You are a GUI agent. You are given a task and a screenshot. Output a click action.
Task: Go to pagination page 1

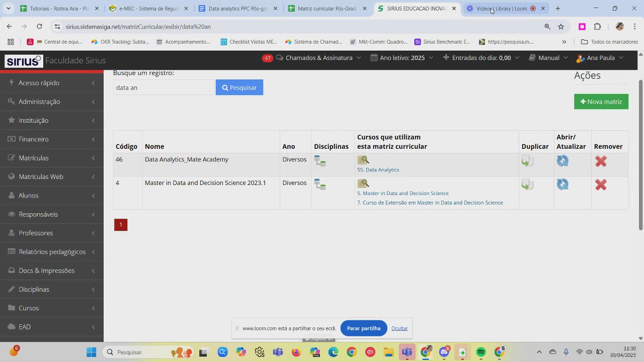pos(121,225)
